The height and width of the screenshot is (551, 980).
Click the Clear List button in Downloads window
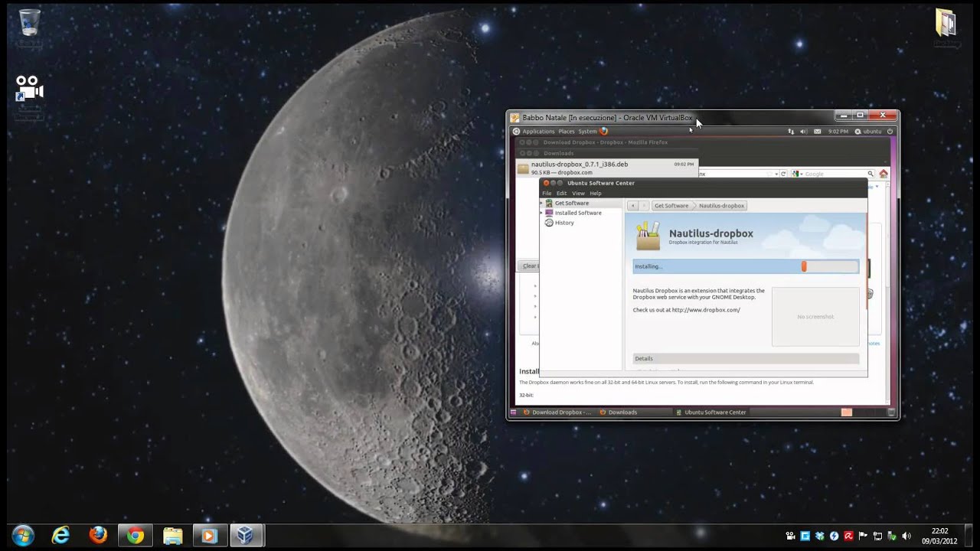[x=528, y=266]
